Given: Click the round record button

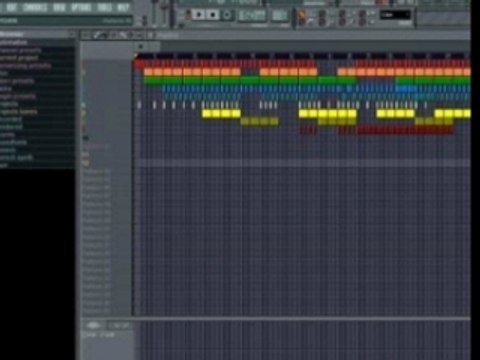Looking at the screenshot, I should click(x=227, y=15).
